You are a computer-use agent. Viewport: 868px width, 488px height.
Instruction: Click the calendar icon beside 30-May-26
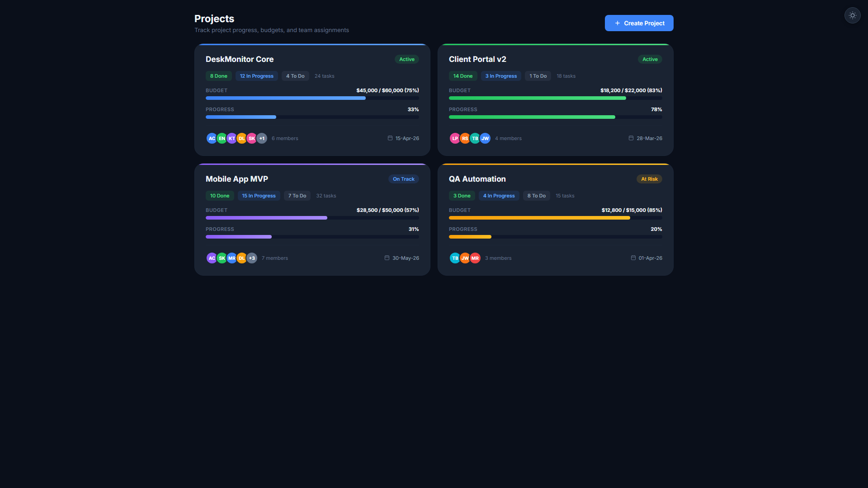click(x=387, y=258)
